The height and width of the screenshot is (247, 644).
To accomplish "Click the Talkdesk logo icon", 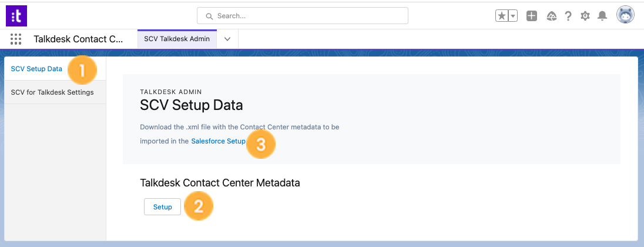I will 16,16.
